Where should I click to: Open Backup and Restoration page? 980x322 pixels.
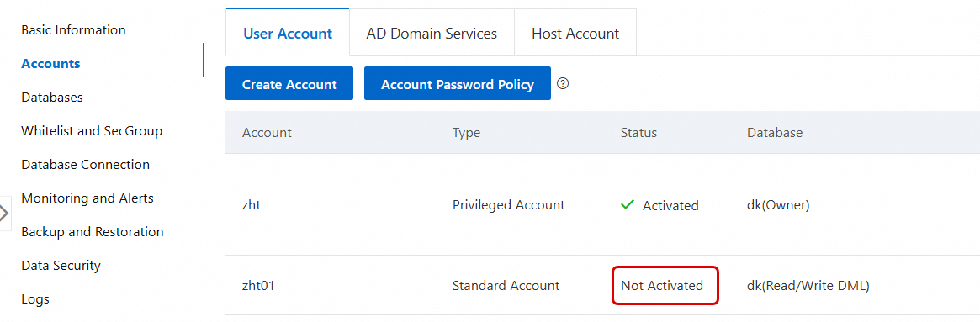click(93, 232)
